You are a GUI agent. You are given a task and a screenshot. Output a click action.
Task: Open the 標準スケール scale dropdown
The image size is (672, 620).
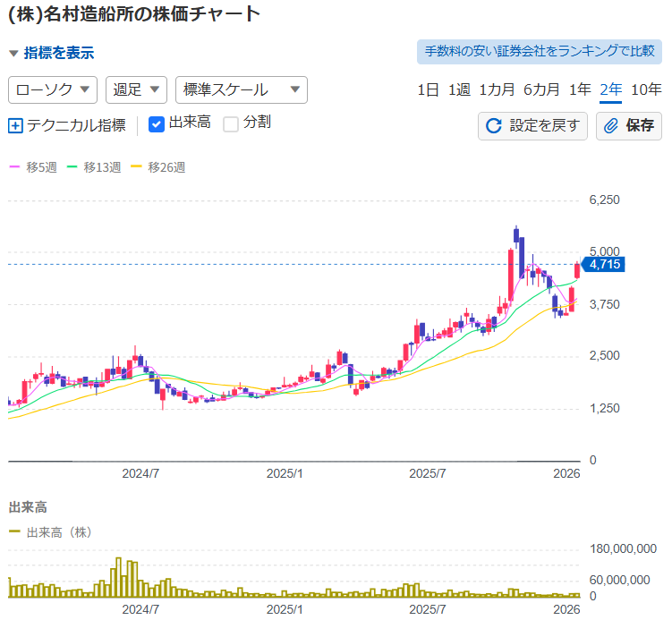pos(241,89)
